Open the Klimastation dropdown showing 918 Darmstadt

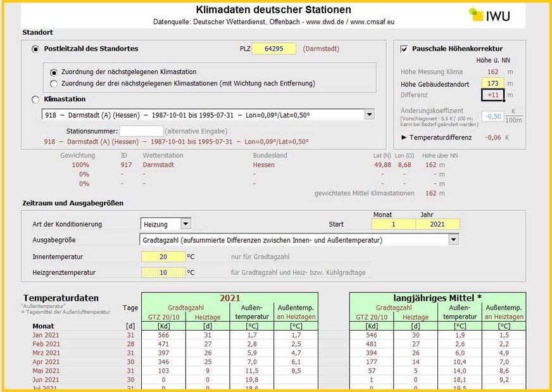click(369, 115)
